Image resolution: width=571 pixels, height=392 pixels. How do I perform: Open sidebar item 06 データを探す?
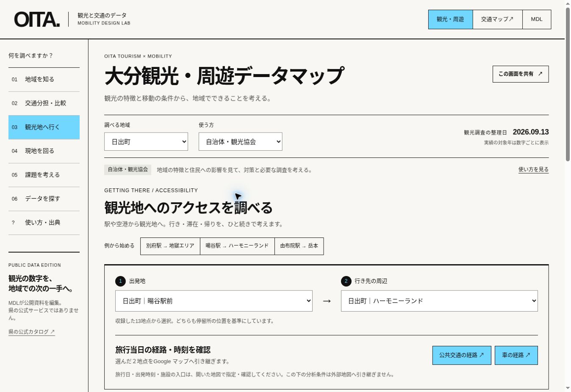44,199
